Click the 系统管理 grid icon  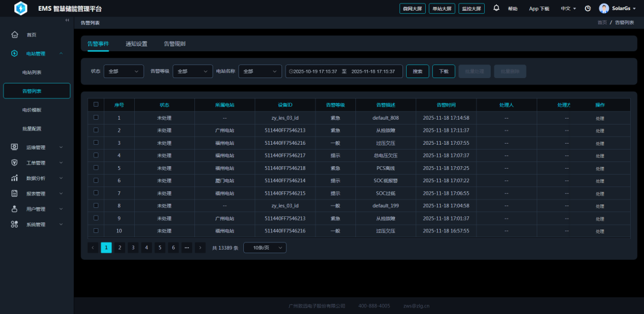pyautogui.click(x=15, y=224)
